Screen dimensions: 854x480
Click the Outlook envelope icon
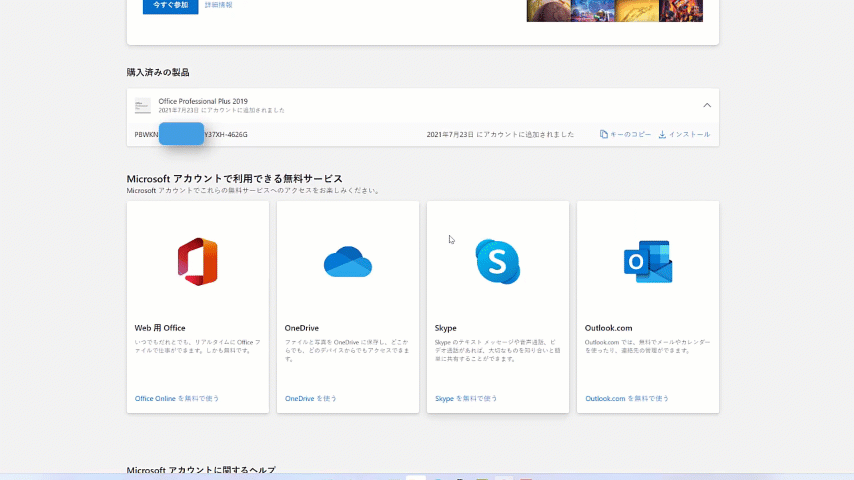(x=648, y=262)
